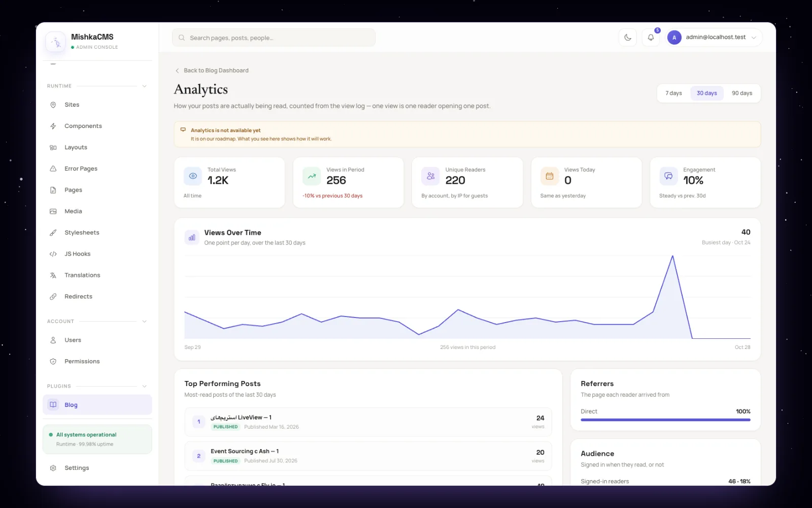Image resolution: width=812 pixels, height=508 pixels.
Task: Click the Views in Period trend icon
Action: pos(312,176)
